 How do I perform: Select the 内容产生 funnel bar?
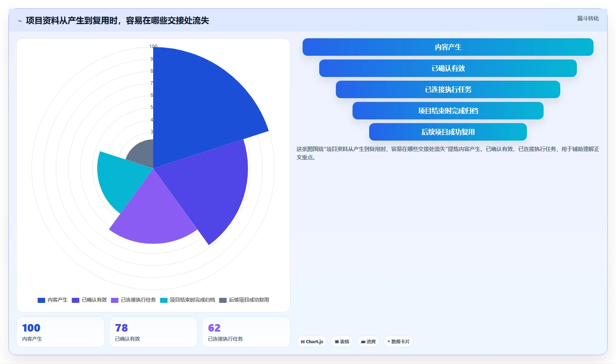448,47
